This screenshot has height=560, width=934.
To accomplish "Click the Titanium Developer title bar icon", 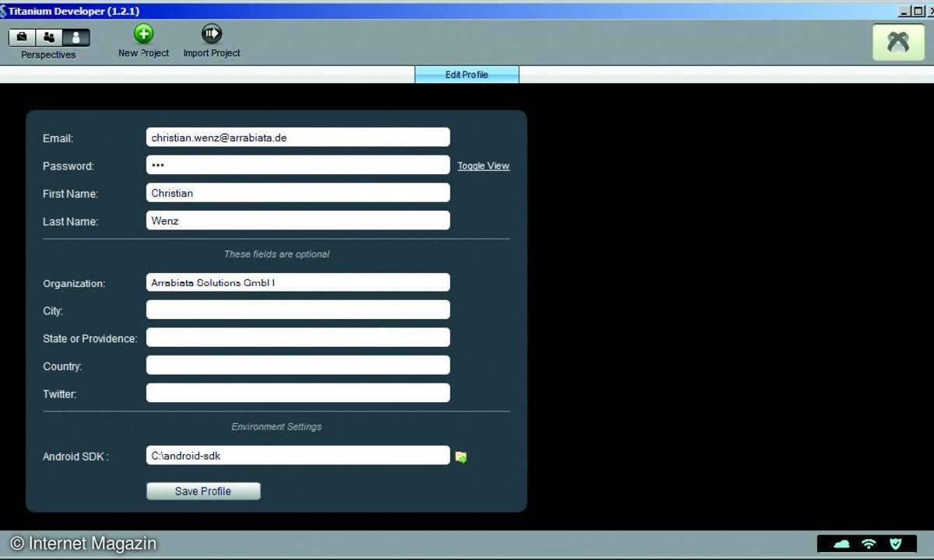I will [4, 11].
